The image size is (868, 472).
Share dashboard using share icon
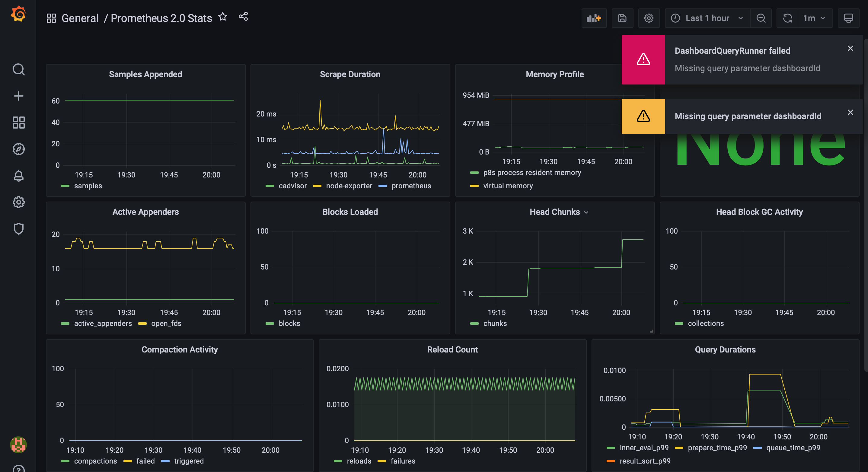point(243,17)
